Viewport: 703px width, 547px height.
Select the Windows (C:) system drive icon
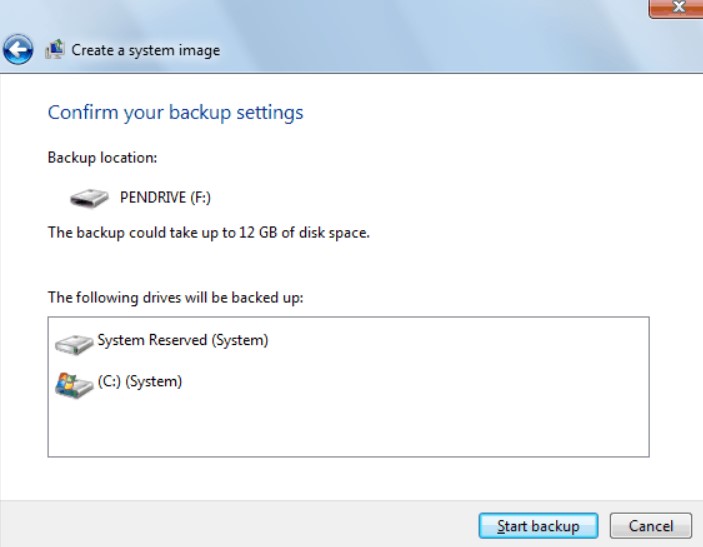74,385
